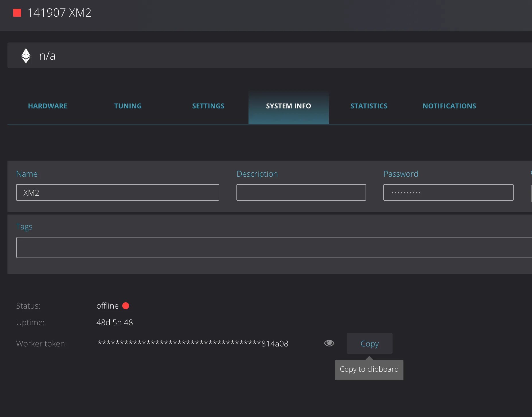View the Notifications tab
Screen dimensions: 532x417
[x=449, y=106]
